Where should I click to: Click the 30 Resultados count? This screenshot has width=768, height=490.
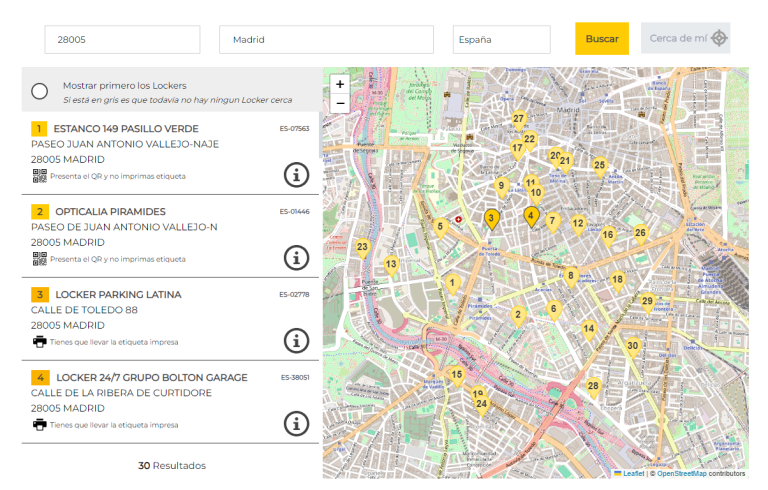(172, 466)
